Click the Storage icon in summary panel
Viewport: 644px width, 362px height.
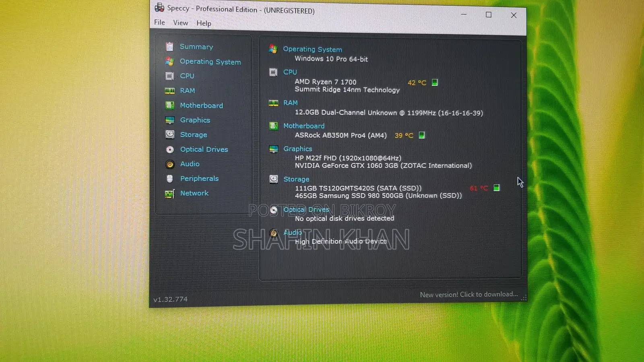point(274,179)
